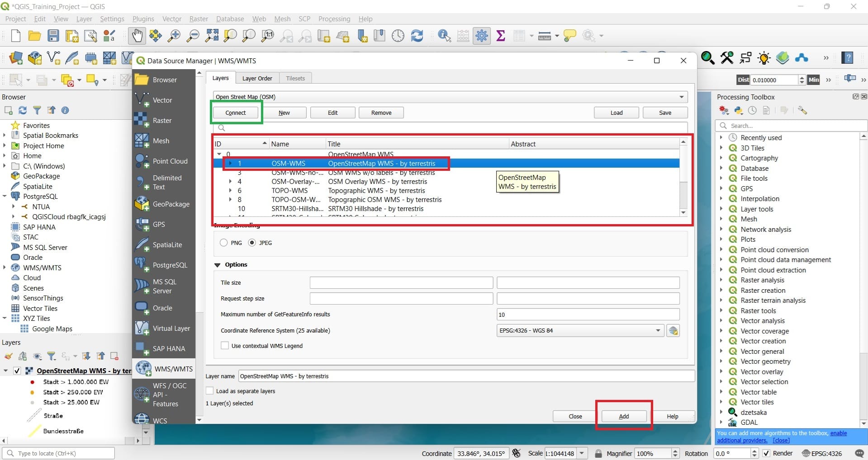Select Google Maps under XYZ Tiles
This screenshot has width=868, height=460.
pyautogui.click(x=52, y=329)
